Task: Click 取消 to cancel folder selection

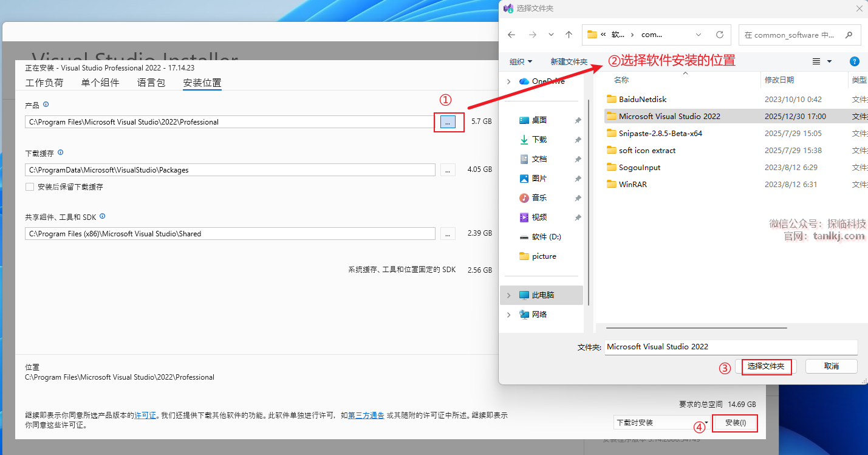Action: coord(832,366)
